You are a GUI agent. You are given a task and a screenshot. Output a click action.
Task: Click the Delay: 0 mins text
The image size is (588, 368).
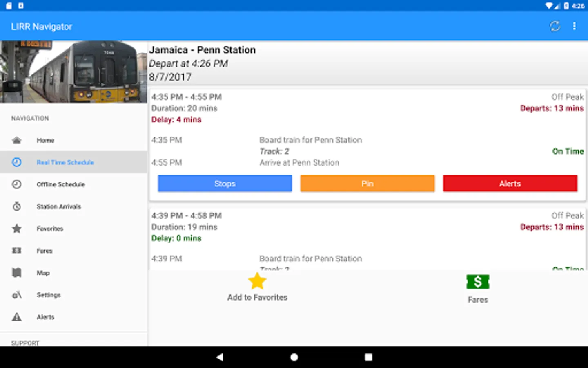click(176, 238)
